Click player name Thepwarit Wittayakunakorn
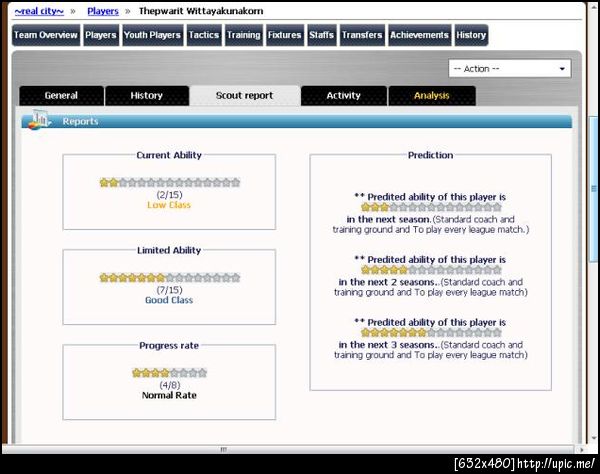The height and width of the screenshot is (474, 600). pyautogui.click(x=201, y=11)
